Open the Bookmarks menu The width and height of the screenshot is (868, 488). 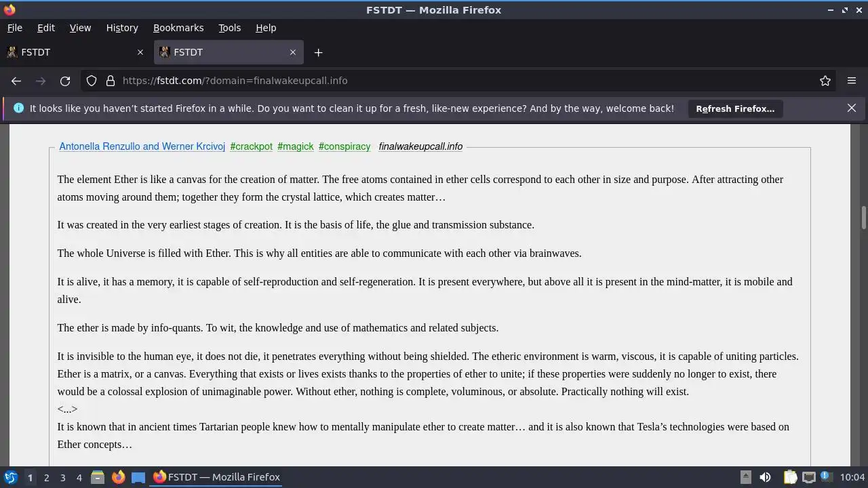(178, 28)
